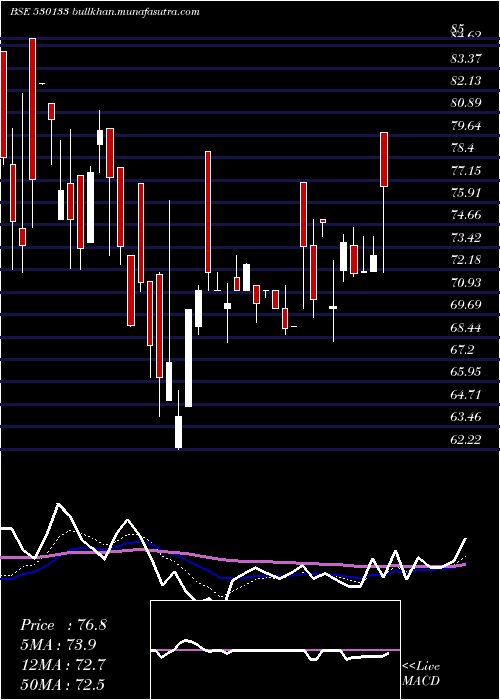The width and height of the screenshot is (500, 700).
Task: Click the 75.91 price axis label
Action: coord(466,193)
